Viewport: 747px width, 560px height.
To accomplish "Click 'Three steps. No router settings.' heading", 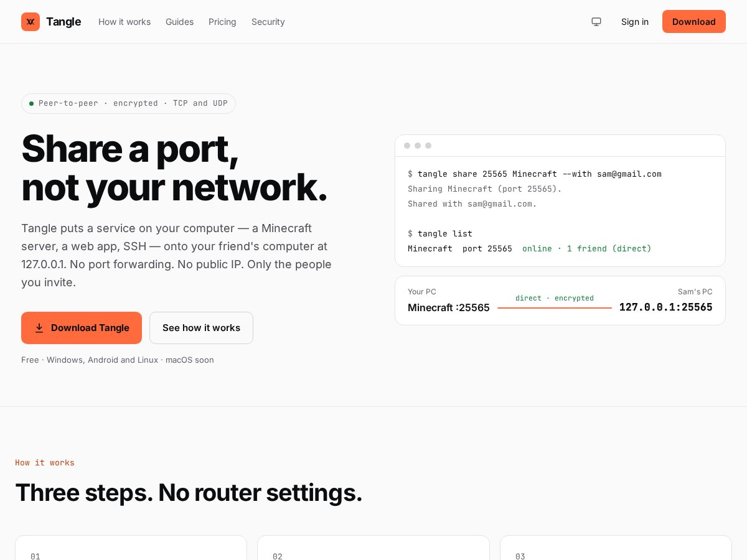I will 189,493.
